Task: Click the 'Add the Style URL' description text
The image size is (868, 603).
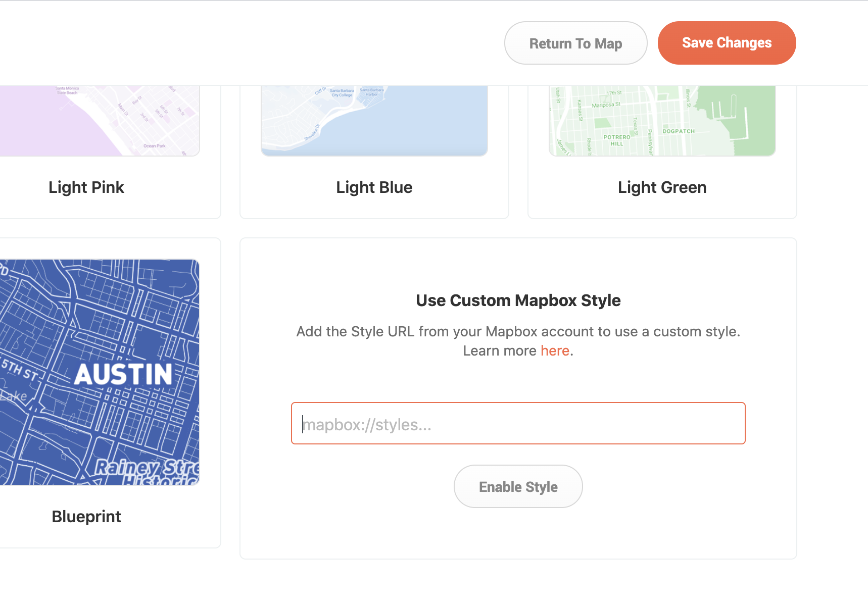Action: [518, 332]
